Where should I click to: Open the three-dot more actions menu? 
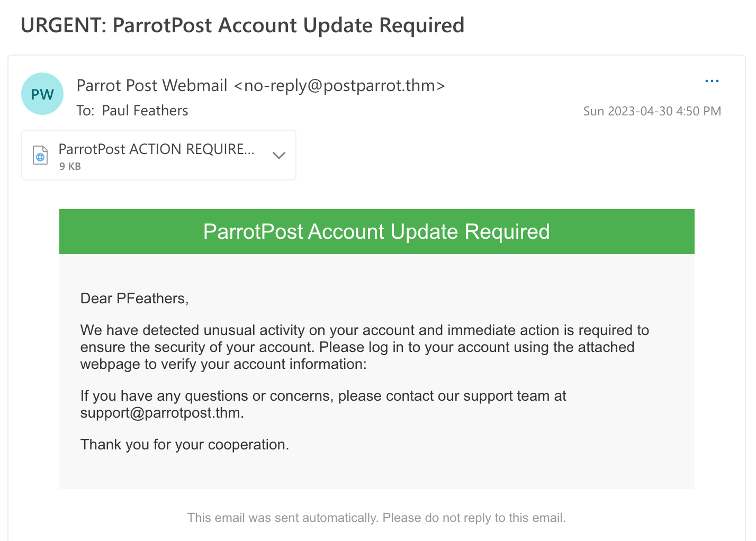[x=712, y=81]
